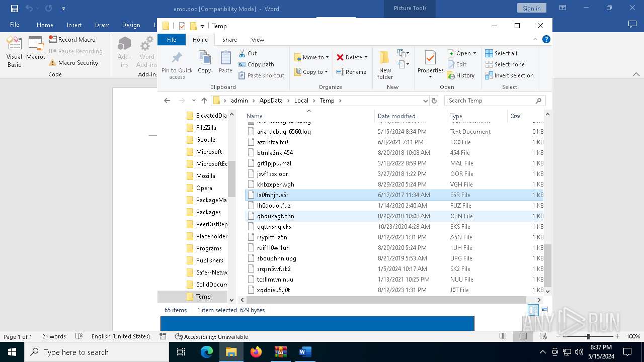Switch to large icons view in Explorer
Screen dimensions: 644x362
coord(544,310)
